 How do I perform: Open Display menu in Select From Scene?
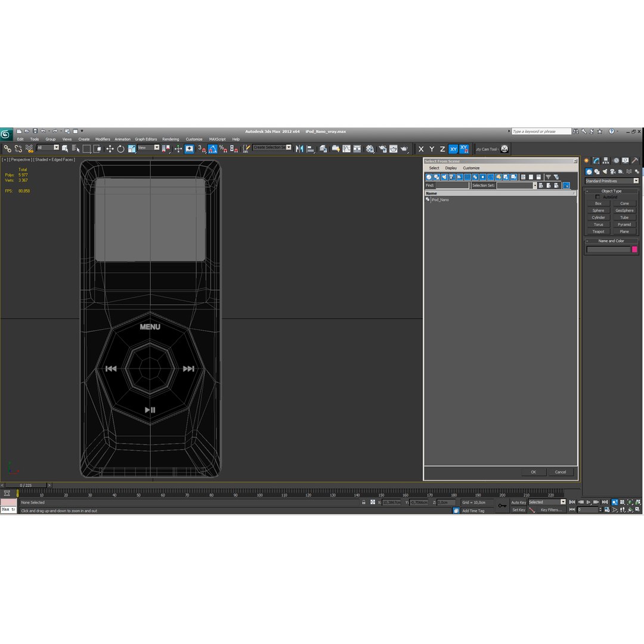(451, 168)
